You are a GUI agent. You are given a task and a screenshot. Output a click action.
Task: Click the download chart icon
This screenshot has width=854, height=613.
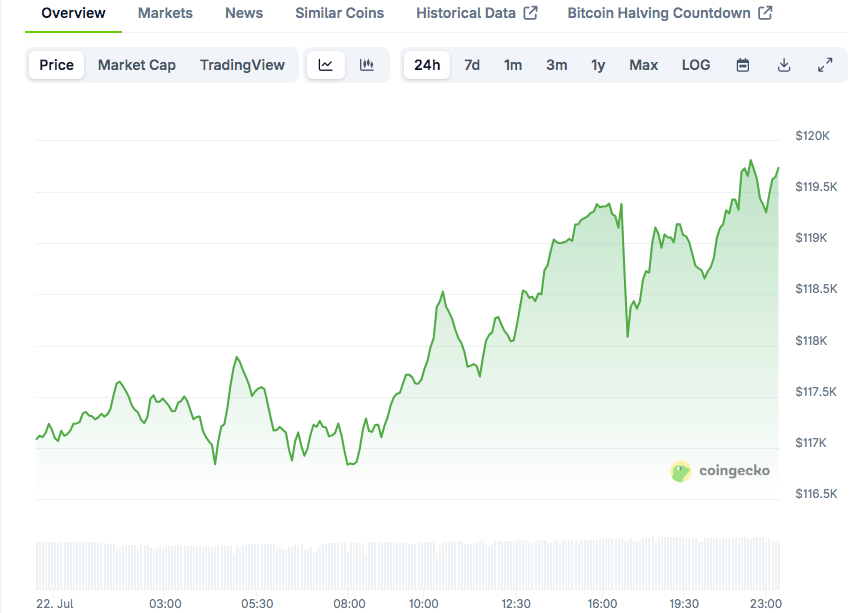pyautogui.click(x=784, y=64)
